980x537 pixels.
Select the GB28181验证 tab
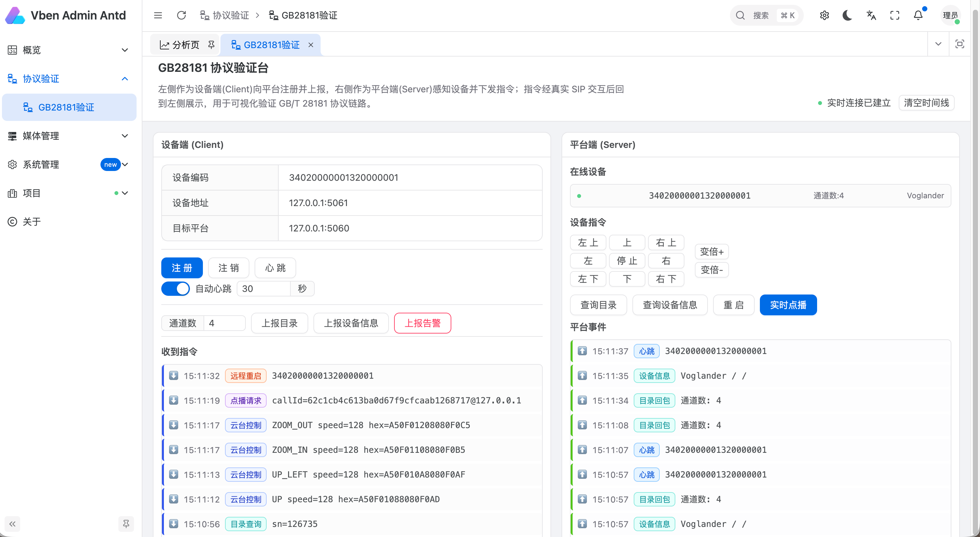click(271, 45)
